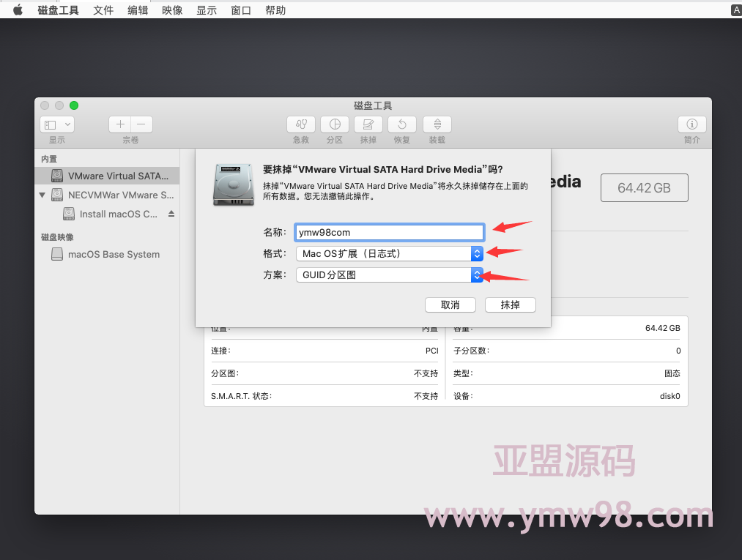Image resolution: width=742 pixels, height=560 pixels.
Task: Open the 文件 menu
Action: pyautogui.click(x=103, y=10)
